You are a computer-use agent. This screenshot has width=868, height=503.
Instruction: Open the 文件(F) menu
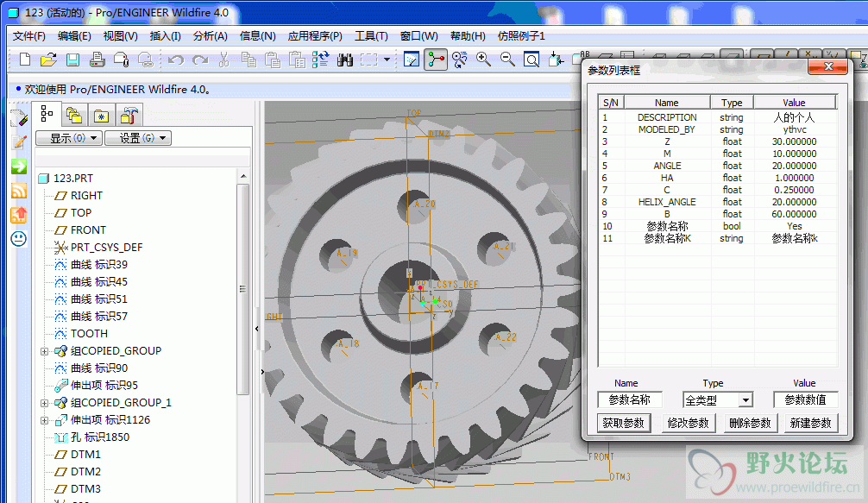pos(28,36)
